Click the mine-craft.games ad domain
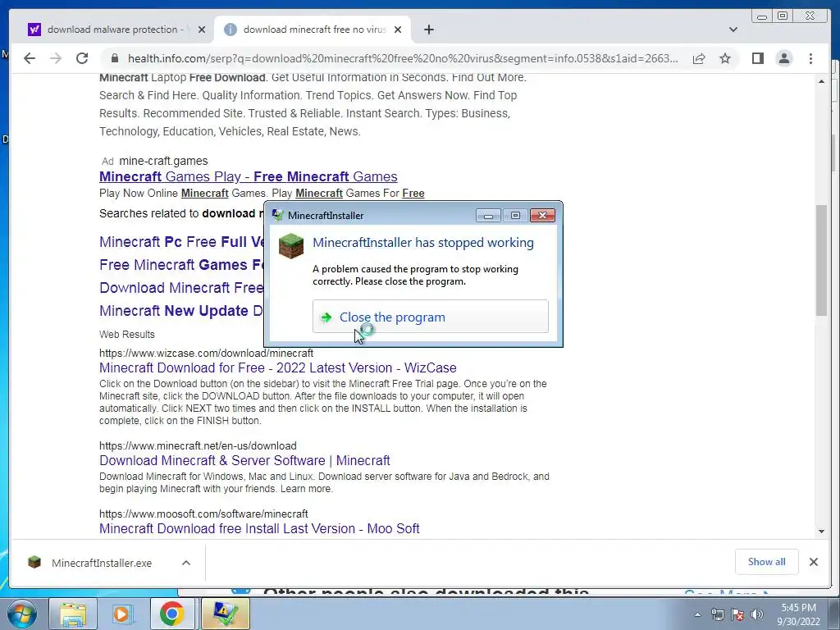 point(163,161)
